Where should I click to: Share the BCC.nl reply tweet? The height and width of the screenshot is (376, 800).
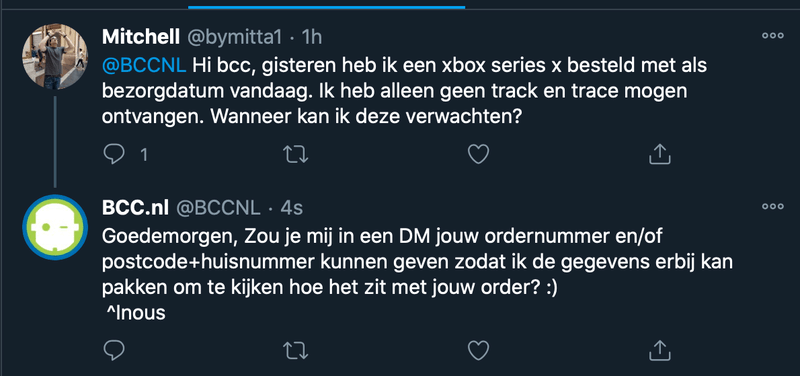tap(659, 349)
